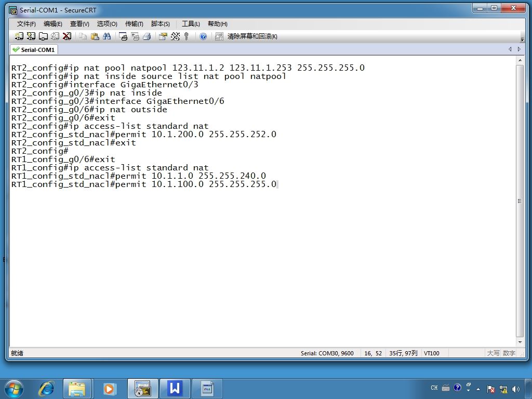Viewport: 532px width, 399px height.
Task: Click the Public Key Assistant key icon
Action: (187, 36)
